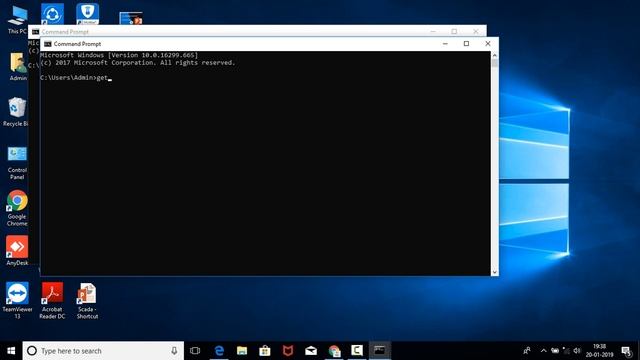
Task: Open the Recycle Bin desktop icon
Action: click(16, 112)
